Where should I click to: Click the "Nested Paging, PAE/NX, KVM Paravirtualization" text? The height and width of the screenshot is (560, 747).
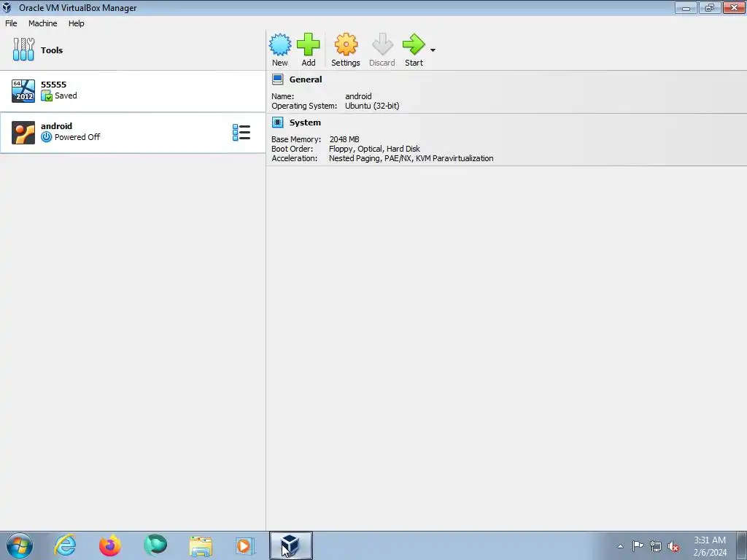pyautogui.click(x=411, y=158)
